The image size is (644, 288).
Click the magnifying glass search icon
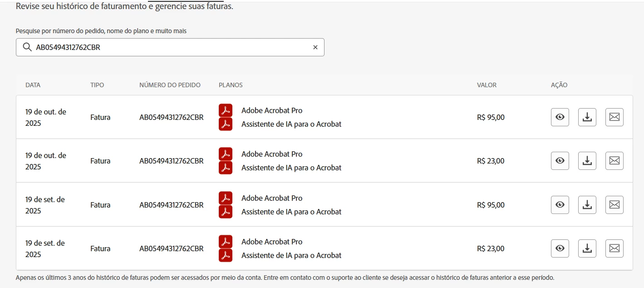click(27, 47)
